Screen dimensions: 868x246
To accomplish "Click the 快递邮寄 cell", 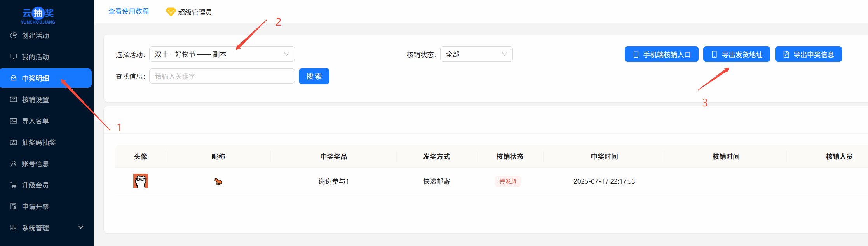I will [436, 181].
